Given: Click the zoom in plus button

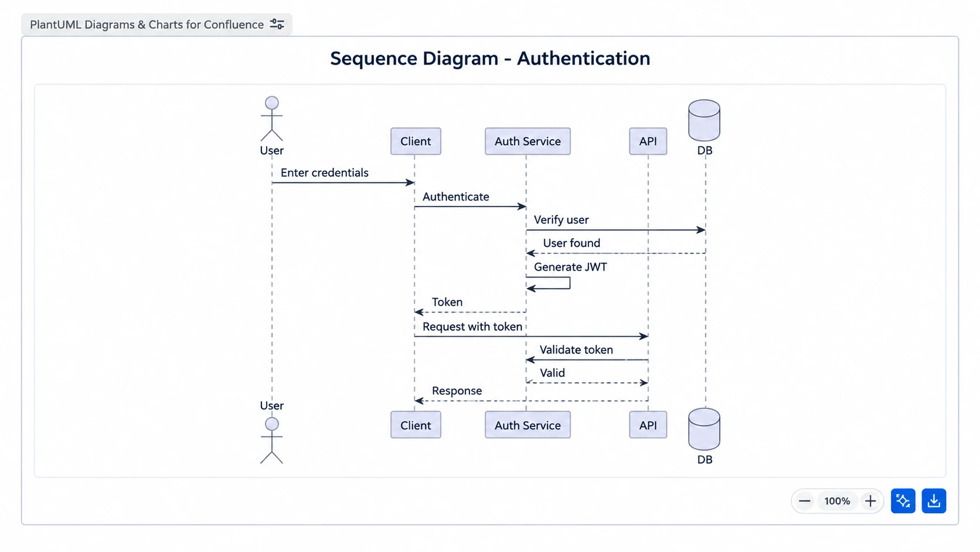Looking at the screenshot, I should (870, 501).
